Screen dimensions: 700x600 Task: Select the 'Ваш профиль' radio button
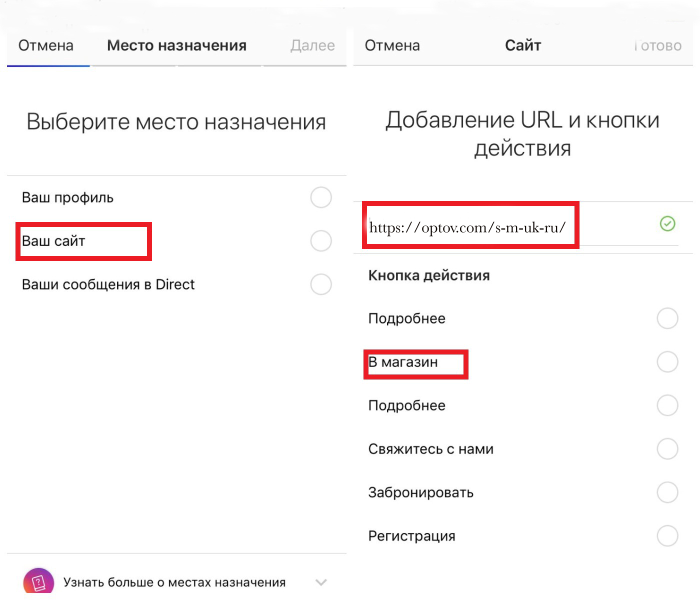[x=321, y=197]
